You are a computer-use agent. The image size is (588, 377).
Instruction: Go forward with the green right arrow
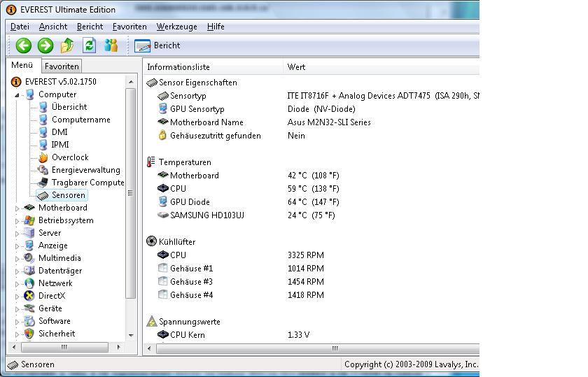pos(45,45)
